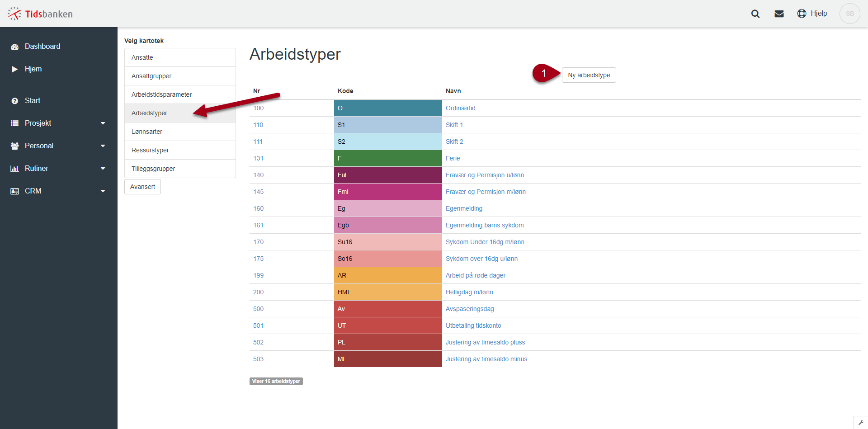Click the Rutiner chart icon
This screenshot has height=429, width=868.
15,169
